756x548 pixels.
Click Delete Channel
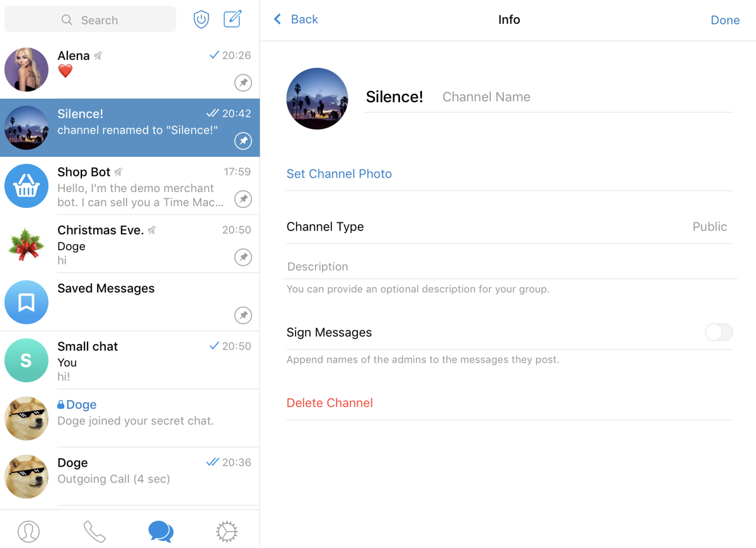[329, 403]
